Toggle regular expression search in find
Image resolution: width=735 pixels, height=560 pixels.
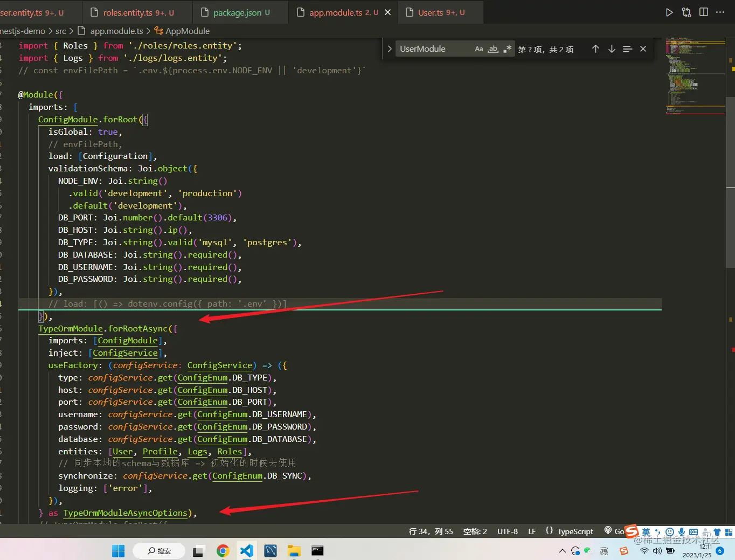coord(507,49)
